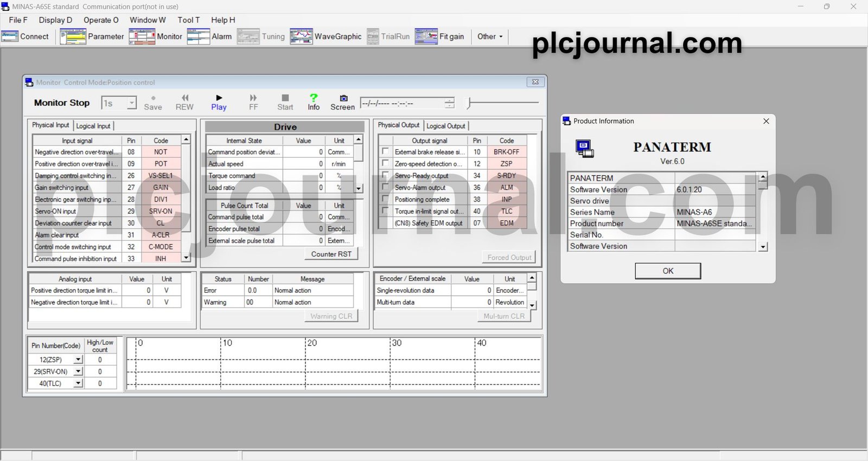Open the Tuning toolbar icon

248,36
